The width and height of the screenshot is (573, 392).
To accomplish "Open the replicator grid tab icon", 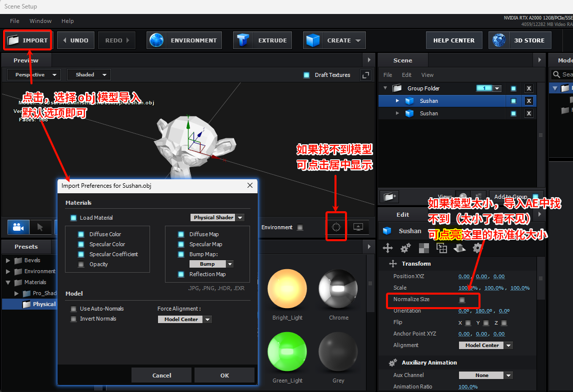I will 442,248.
